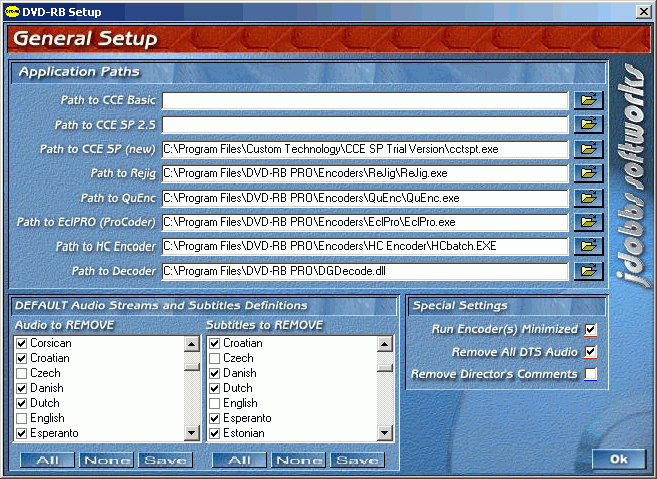The image size is (657, 479).
Task: Check English in Audio to REMOVE
Action: tap(21, 418)
